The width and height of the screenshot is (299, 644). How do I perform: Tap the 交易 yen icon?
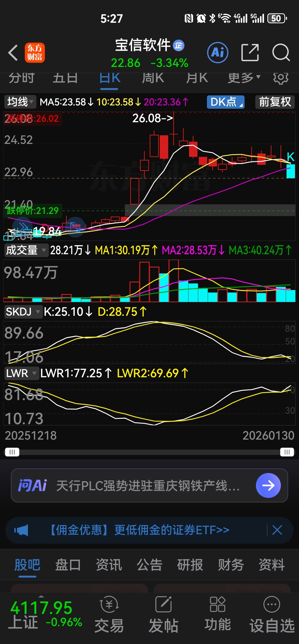pos(109,604)
